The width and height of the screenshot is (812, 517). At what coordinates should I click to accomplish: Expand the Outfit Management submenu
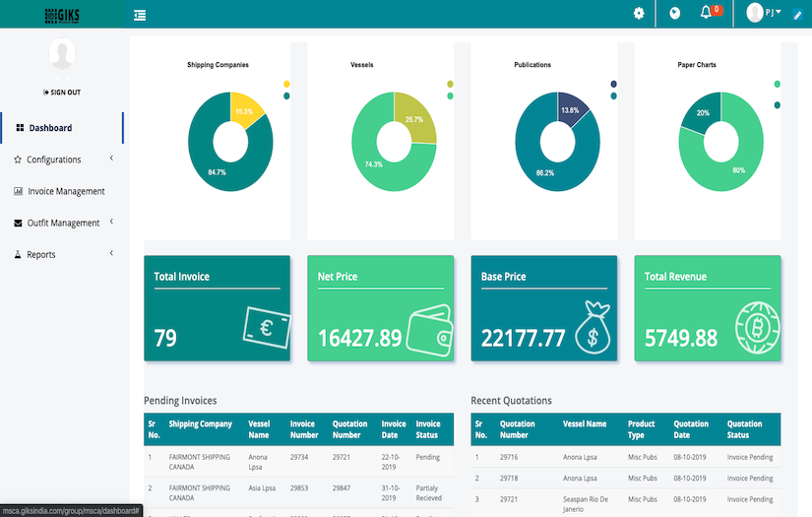(x=63, y=224)
